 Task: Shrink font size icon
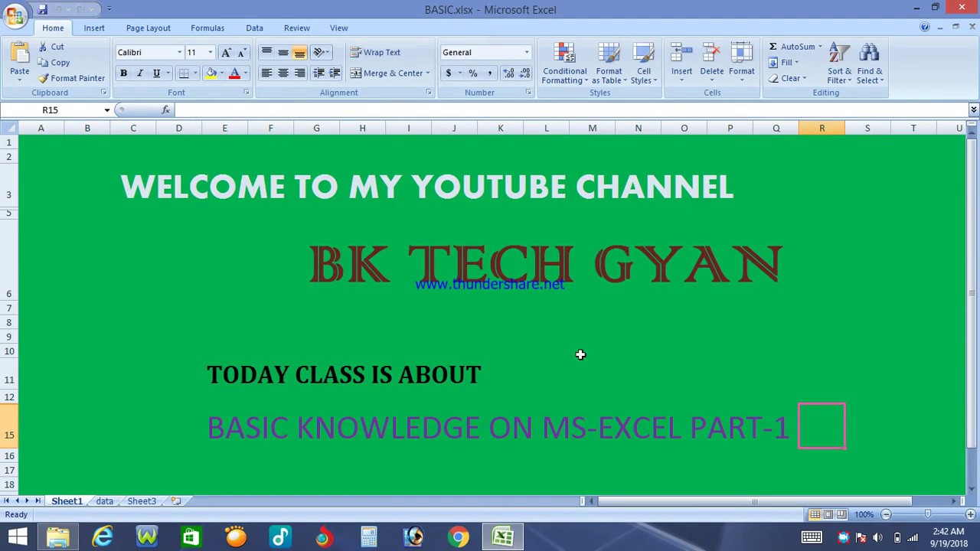coord(242,52)
